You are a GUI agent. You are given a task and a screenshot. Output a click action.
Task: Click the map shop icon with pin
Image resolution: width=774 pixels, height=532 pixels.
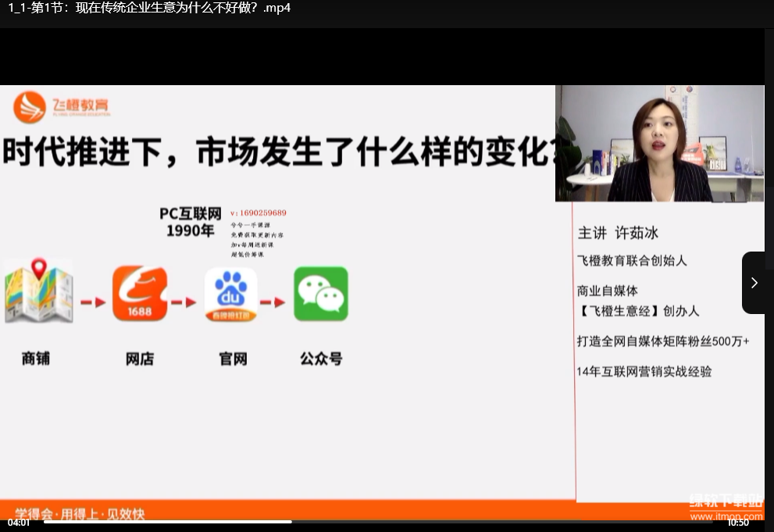38,291
